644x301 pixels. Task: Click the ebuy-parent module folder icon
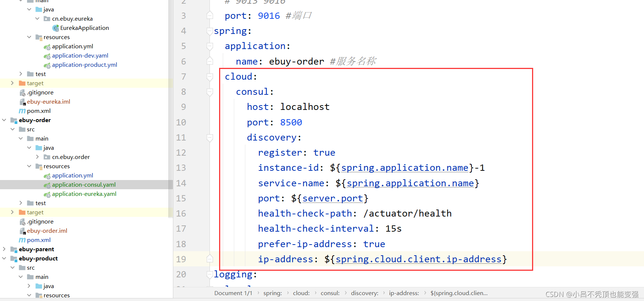tap(14, 249)
